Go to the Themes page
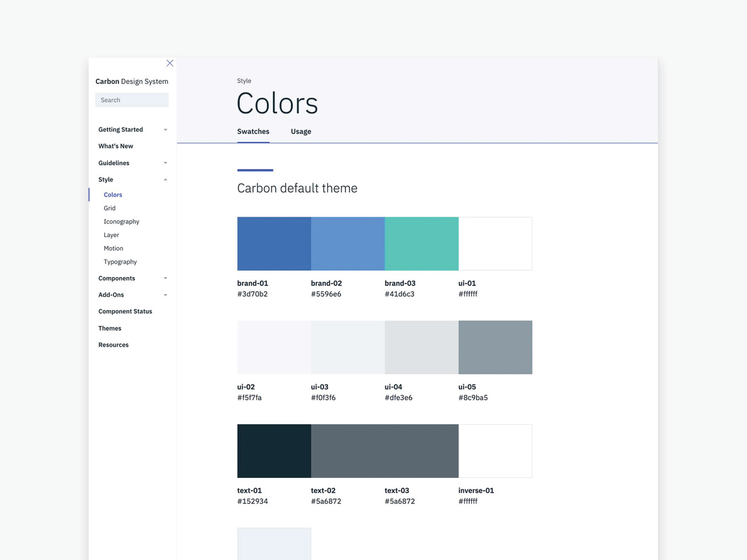This screenshot has width=747, height=560. pos(110,328)
